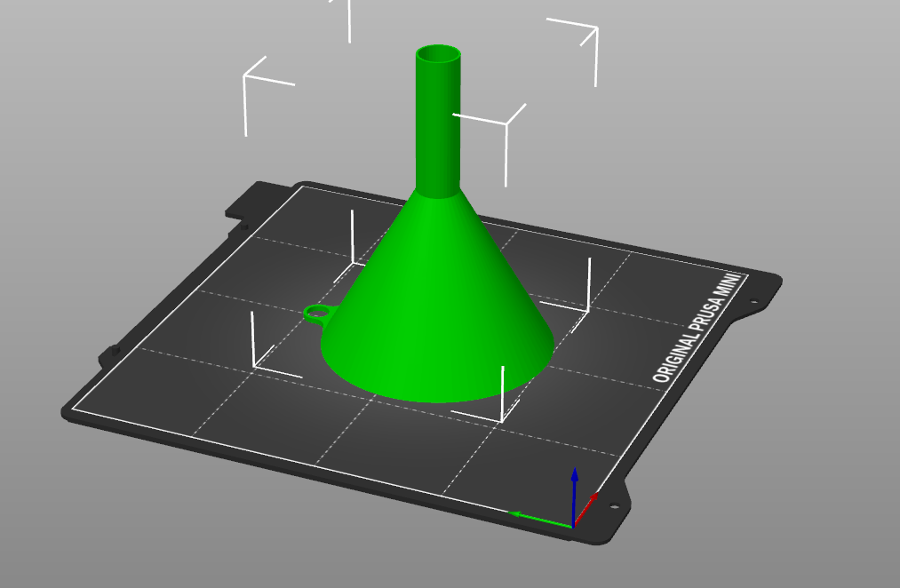Click the red X axis arrow
Screen dimensions: 900x588
[586, 508]
